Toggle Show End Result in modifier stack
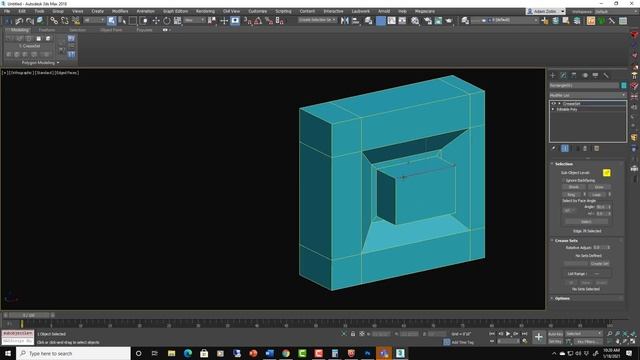Image resolution: width=640 pixels, height=360 pixels. pos(565,149)
